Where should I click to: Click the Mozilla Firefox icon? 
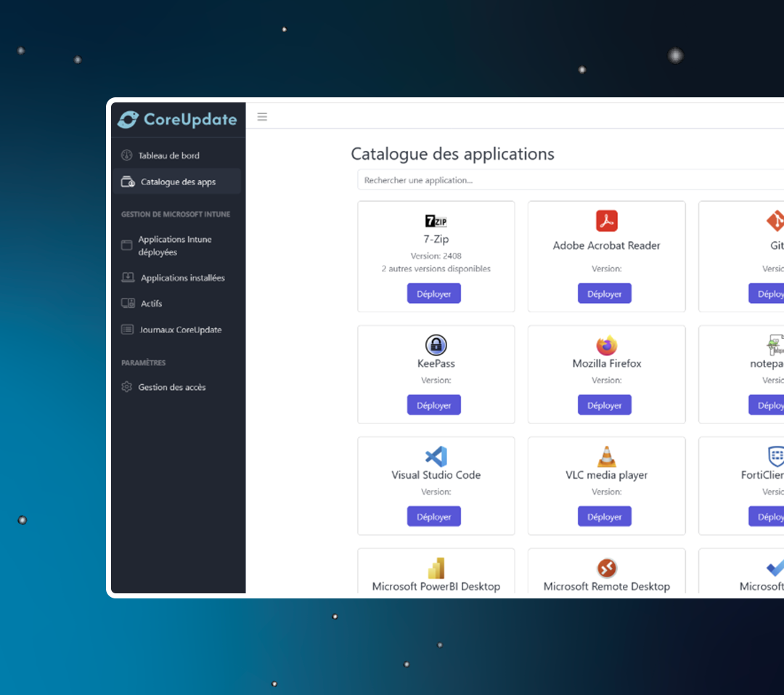point(606,345)
